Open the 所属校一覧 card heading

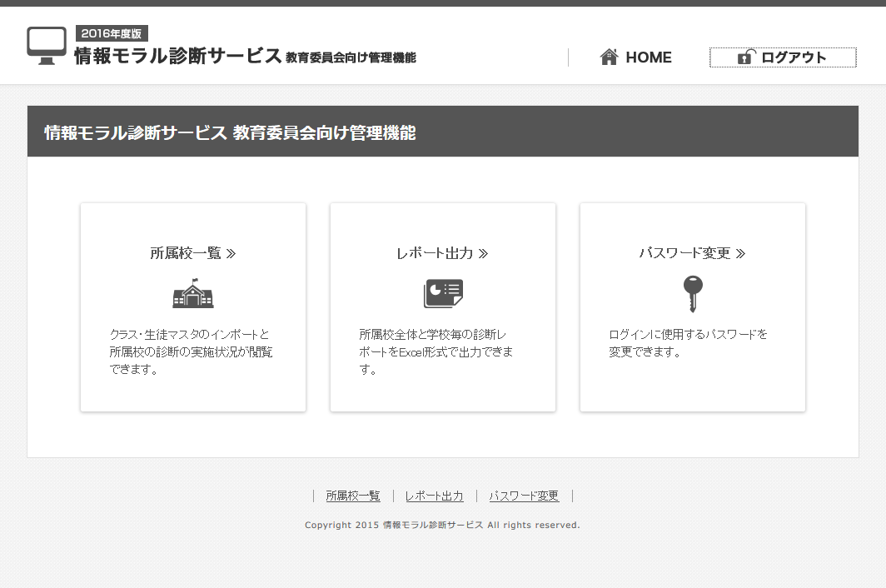click(192, 253)
